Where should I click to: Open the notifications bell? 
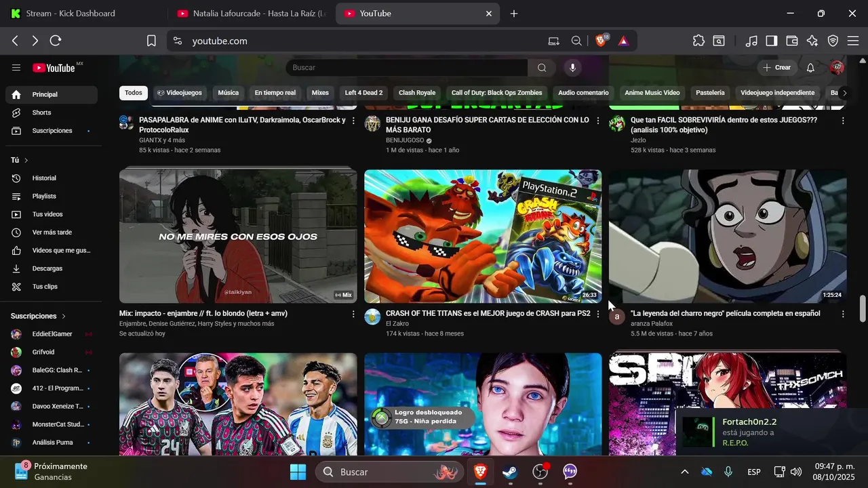pyautogui.click(x=810, y=68)
